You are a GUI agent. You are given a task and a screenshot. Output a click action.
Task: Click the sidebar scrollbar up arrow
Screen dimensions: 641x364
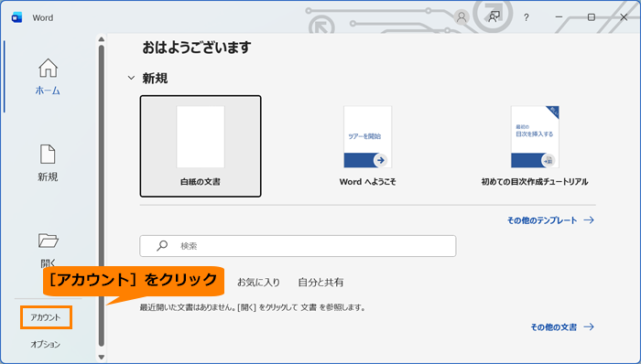point(102,39)
